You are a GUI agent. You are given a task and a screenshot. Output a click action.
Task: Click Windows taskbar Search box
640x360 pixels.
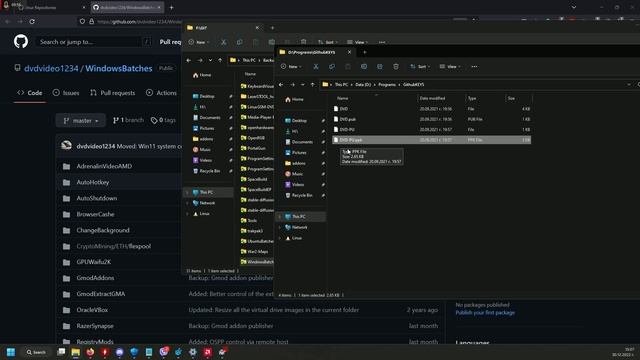[36, 352]
